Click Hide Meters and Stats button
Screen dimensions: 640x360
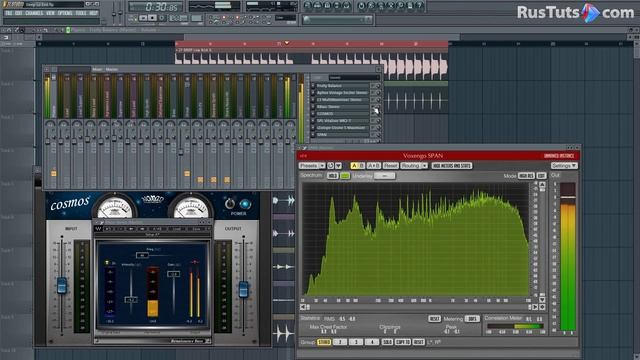pos(451,166)
